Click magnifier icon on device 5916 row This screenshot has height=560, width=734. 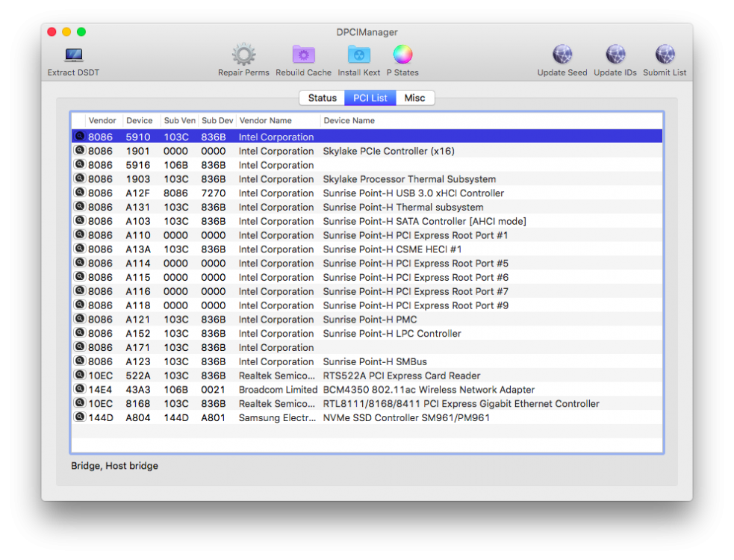coord(80,164)
